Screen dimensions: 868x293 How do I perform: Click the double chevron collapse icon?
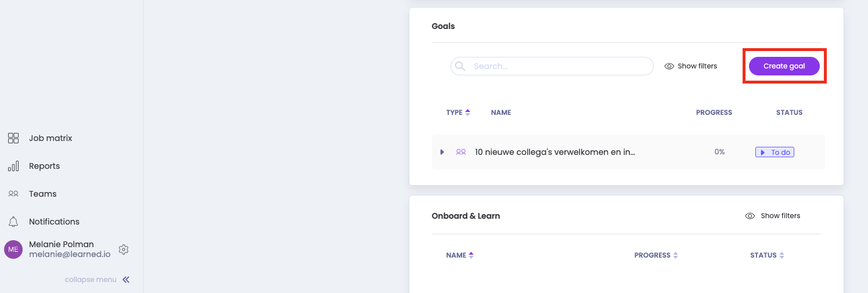click(126, 280)
